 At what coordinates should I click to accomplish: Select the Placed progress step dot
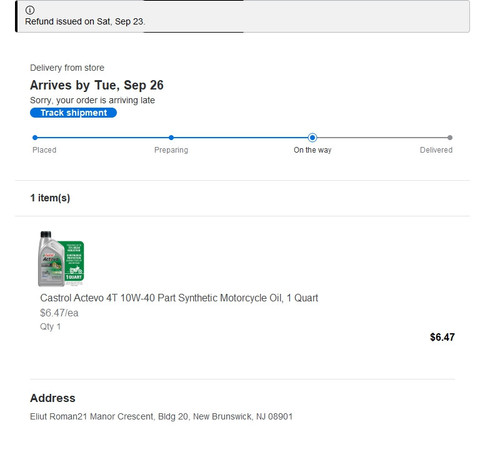point(35,137)
